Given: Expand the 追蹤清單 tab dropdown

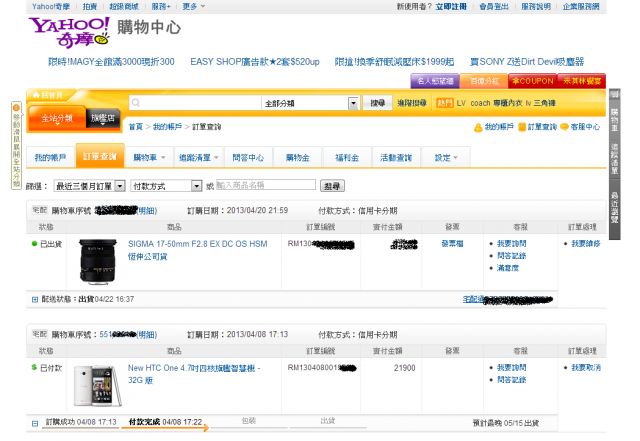Looking at the screenshot, I should 216,158.
